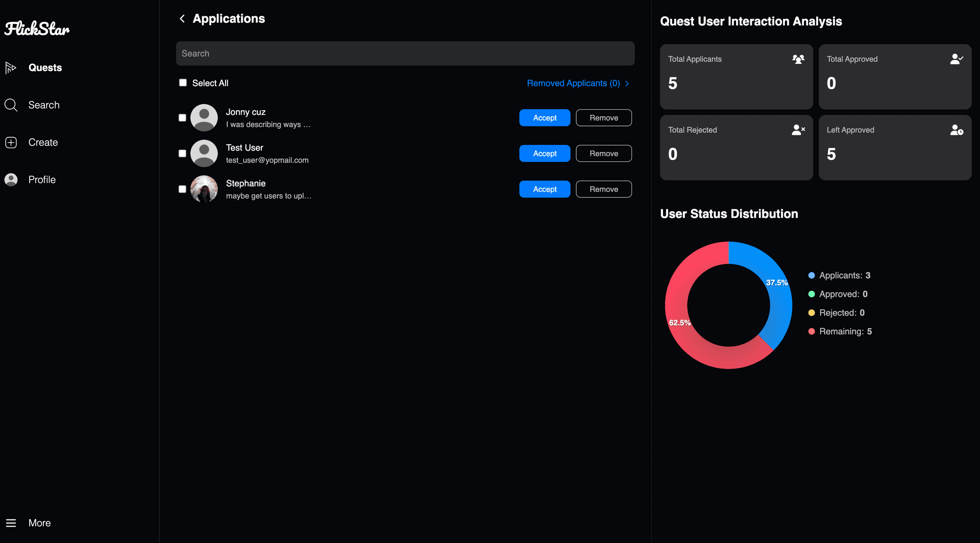The image size is (980, 543).
Task: Accept Test User's application
Action: 545,154
